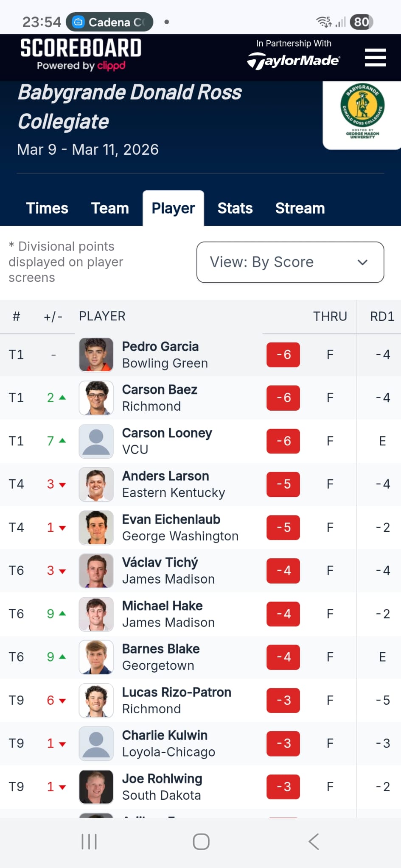
Task: Tap the Cadena app status pill
Action: [x=109, y=22]
